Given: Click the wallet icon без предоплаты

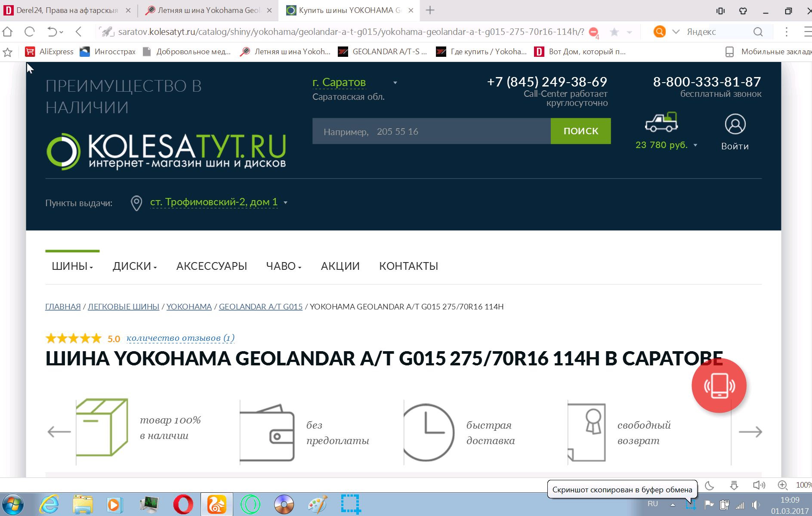Looking at the screenshot, I should pyautogui.click(x=267, y=433).
